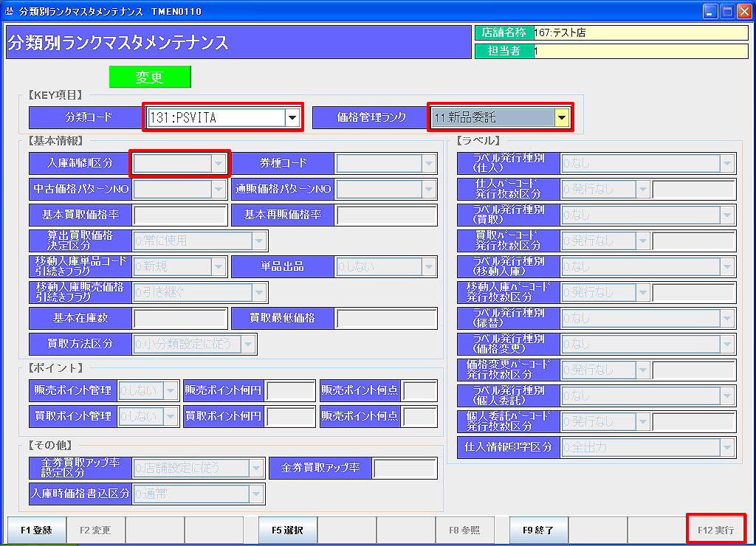Click the F12 実行 execute button
The width and height of the screenshot is (756, 546).
pyautogui.click(x=715, y=530)
